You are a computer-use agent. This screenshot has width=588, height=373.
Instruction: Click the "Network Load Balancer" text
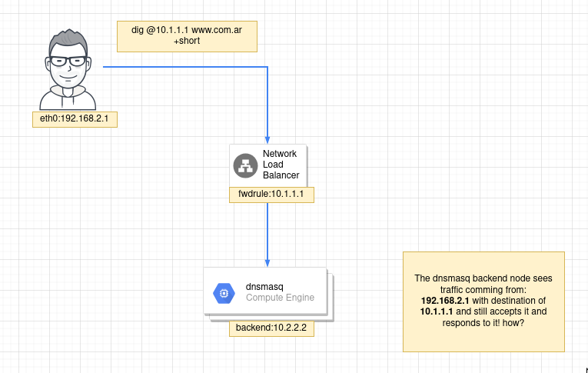tap(281, 165)
